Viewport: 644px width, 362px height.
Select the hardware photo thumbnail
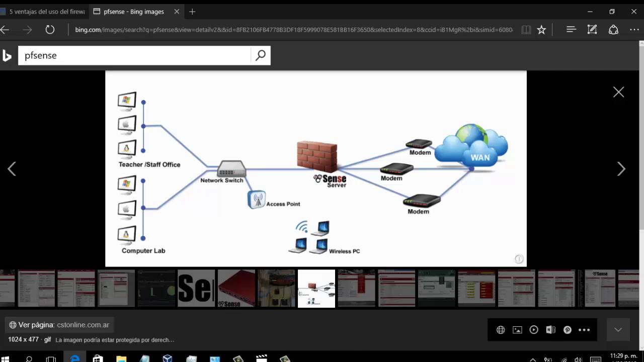276,288
